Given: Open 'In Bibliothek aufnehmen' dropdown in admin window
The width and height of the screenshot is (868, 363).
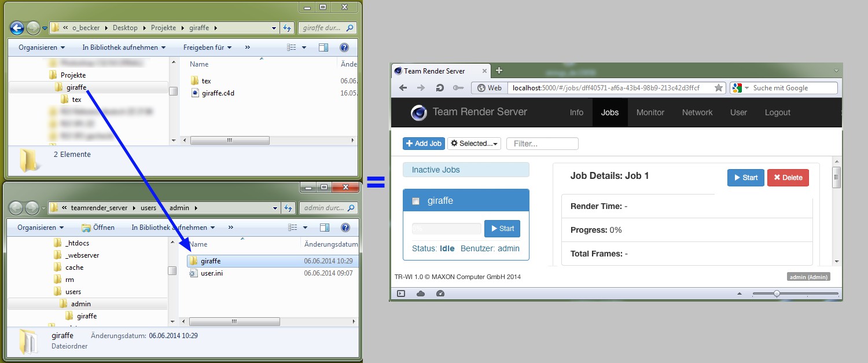Looking at the screenshot, I should click(174, 228).
